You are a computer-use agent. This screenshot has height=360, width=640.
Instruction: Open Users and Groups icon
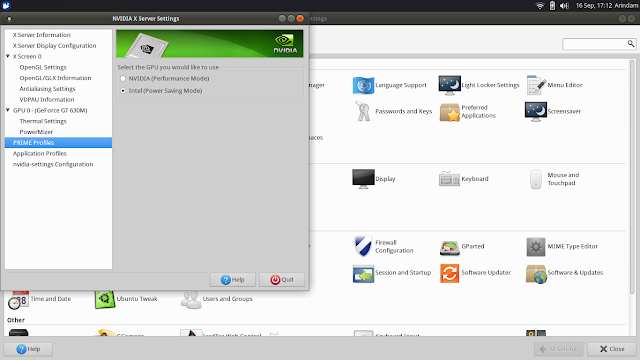click(191, 300)
